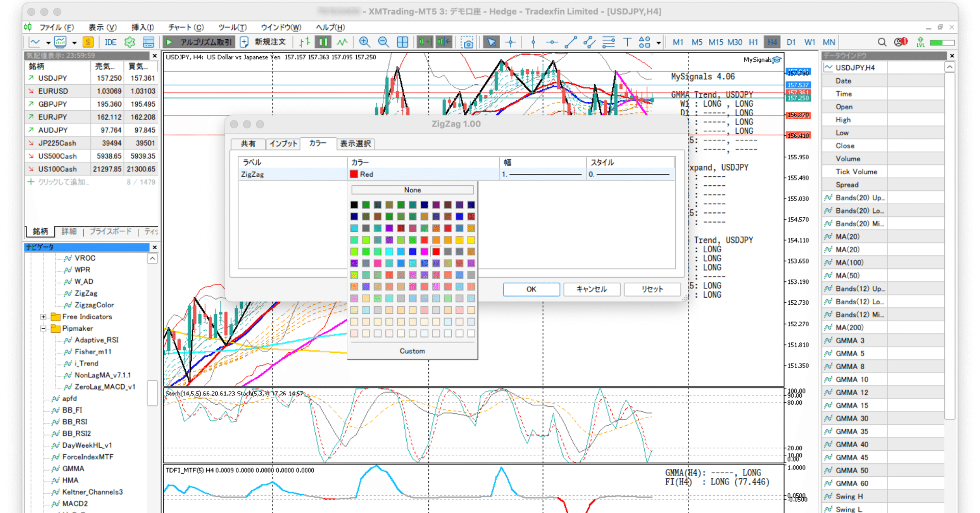The height and width of the screenshot is (513, 980).
Task: Take a chart screenshot with camera icon
Action: tap(467, 42)
